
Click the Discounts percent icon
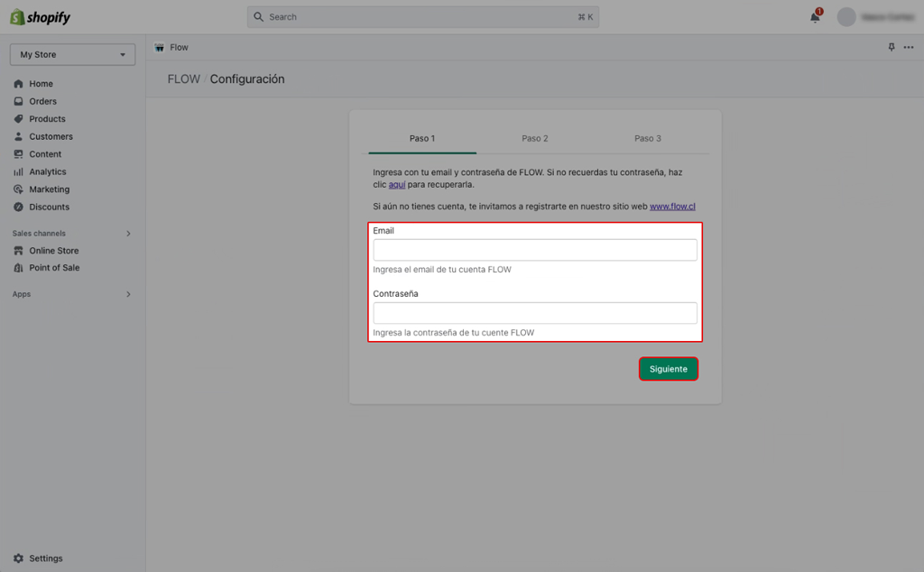pos(18,208)
